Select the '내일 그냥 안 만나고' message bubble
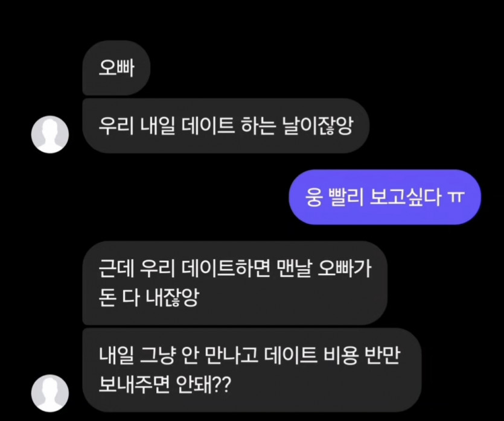The image size is (504, 421). pos(252,370)
